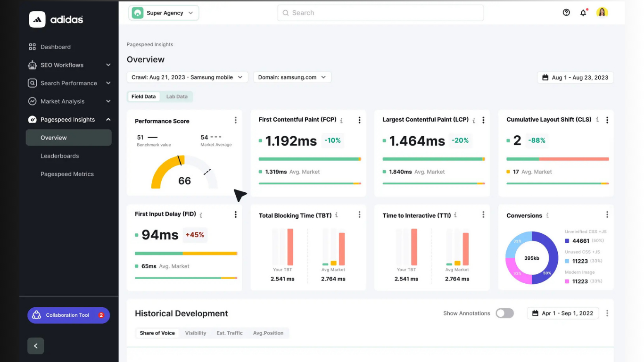The width and height of the screenshot is (644, 362).
Task: Open Time to Interactive card options menu
Action: point(483,214)
